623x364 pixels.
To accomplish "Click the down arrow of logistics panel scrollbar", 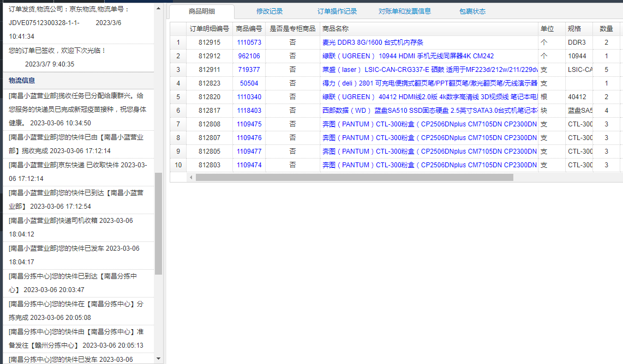I will (159, 359).
